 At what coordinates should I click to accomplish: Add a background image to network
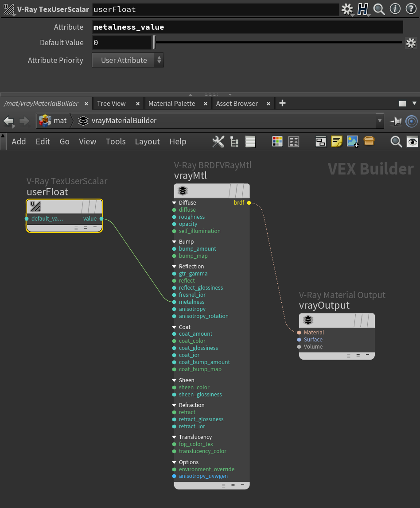click(353, 142)
